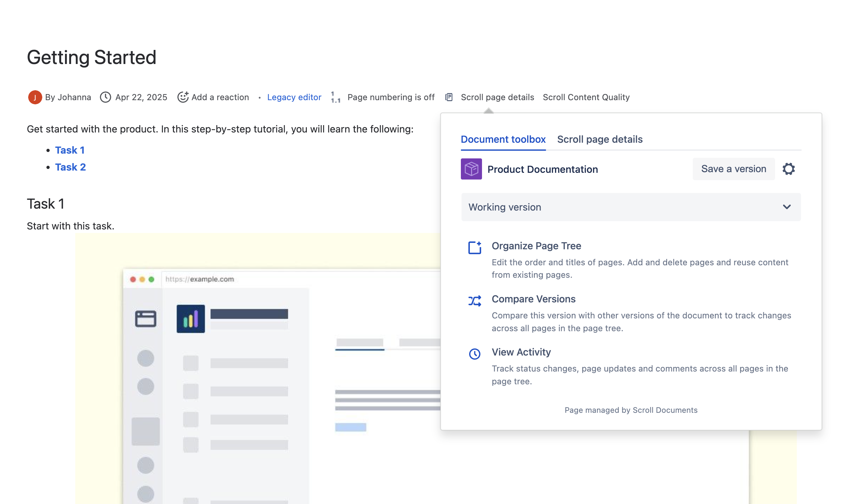Click the purple Product Documentation package icon
Screen dimensions: 866x504
pyautogui.click(x=471, y=169)
